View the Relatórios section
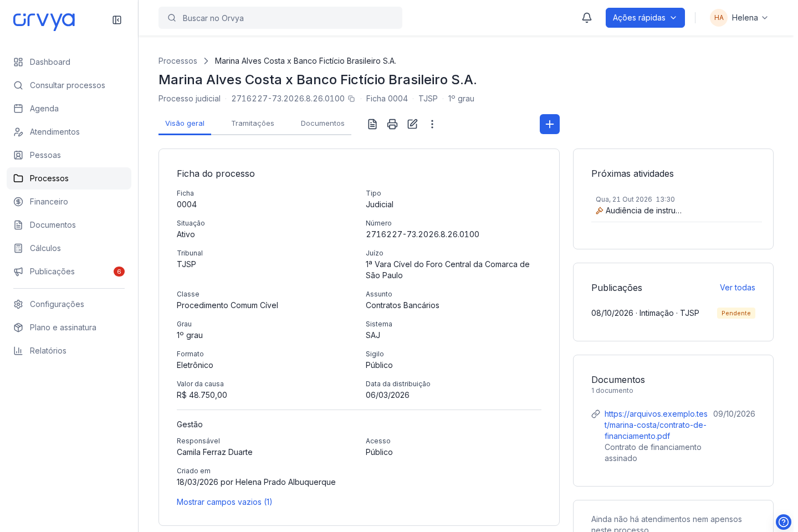 (x=69, y=351)
